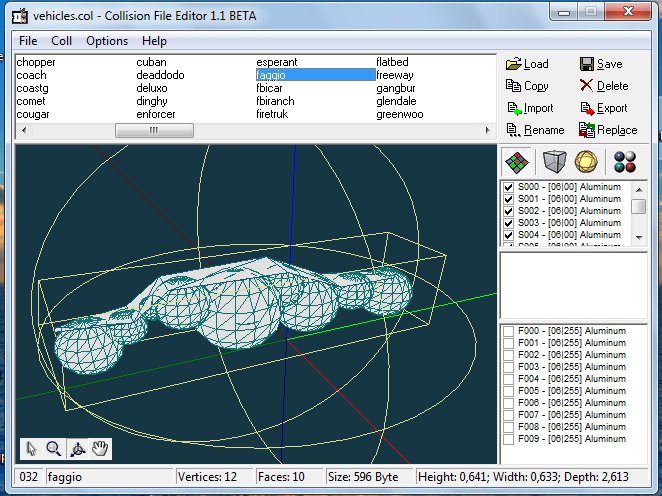Check face F002 Aluminum
The width and height of the screenshot is (662, 496).
[508, 355]
